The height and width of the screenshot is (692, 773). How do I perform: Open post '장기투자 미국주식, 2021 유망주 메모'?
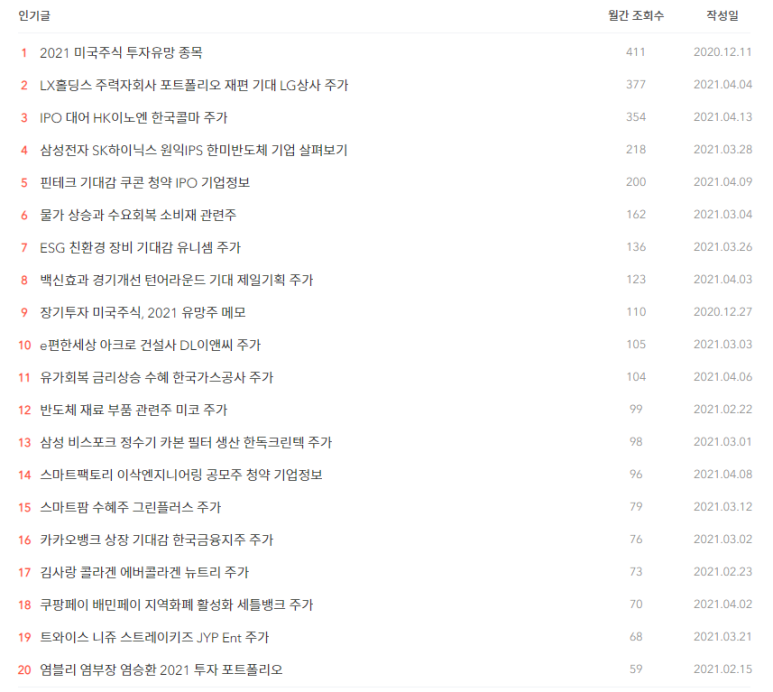click(142, 313)
